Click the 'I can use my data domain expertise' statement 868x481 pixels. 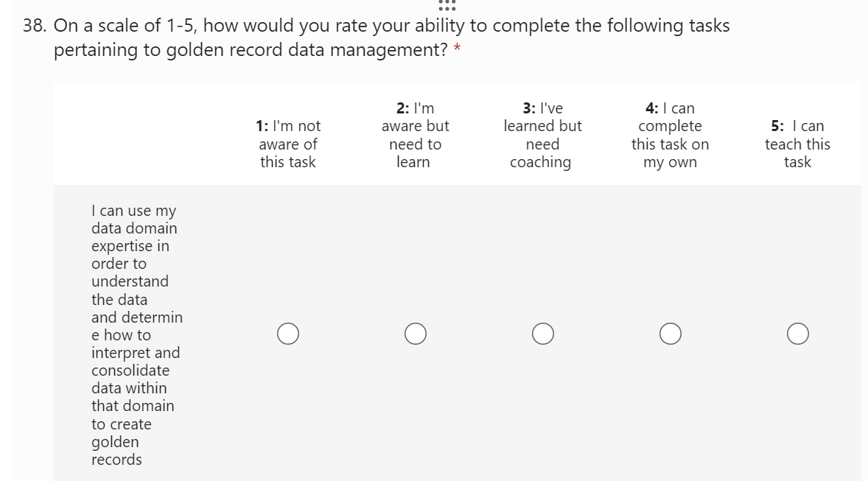[x=136, y=335]
